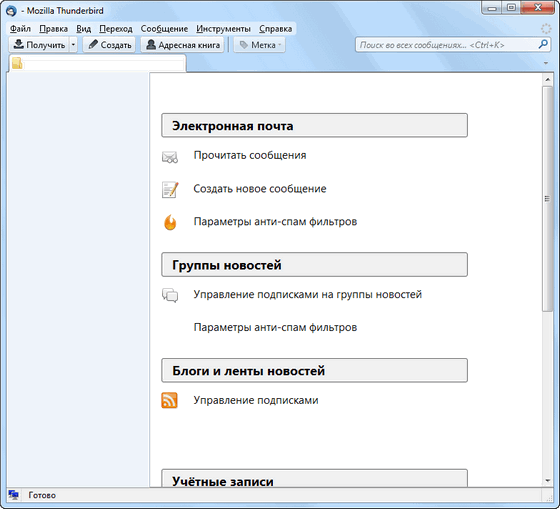Image resolution: width=560 pixels, height=509 pixels.
Task: Open the Переход menu
Action: (116, 29)
